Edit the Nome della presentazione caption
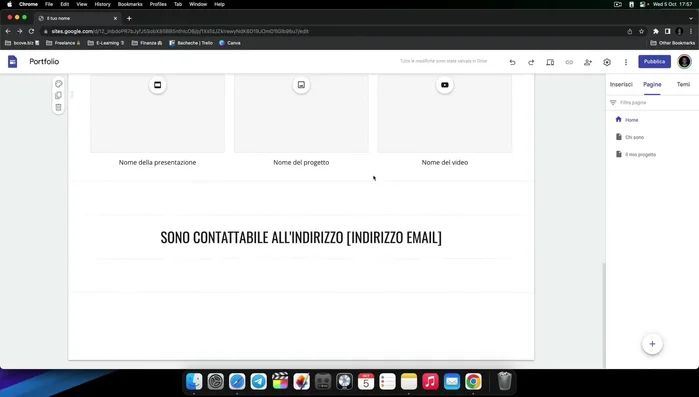 157,162
